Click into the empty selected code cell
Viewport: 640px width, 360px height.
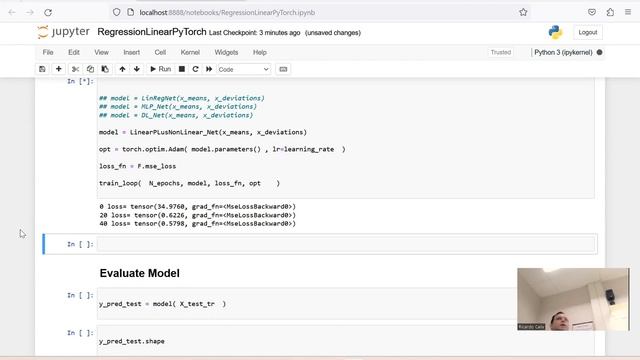click(x=346, y=244)
